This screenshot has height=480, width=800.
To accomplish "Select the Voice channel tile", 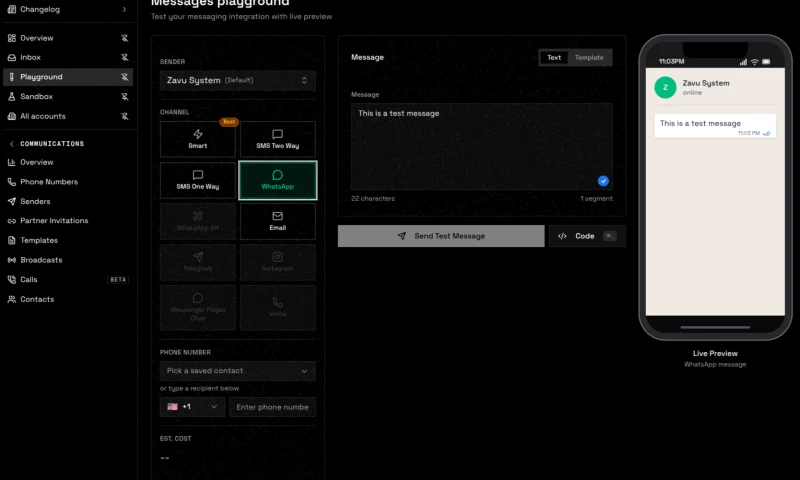I will pos(278,308).
